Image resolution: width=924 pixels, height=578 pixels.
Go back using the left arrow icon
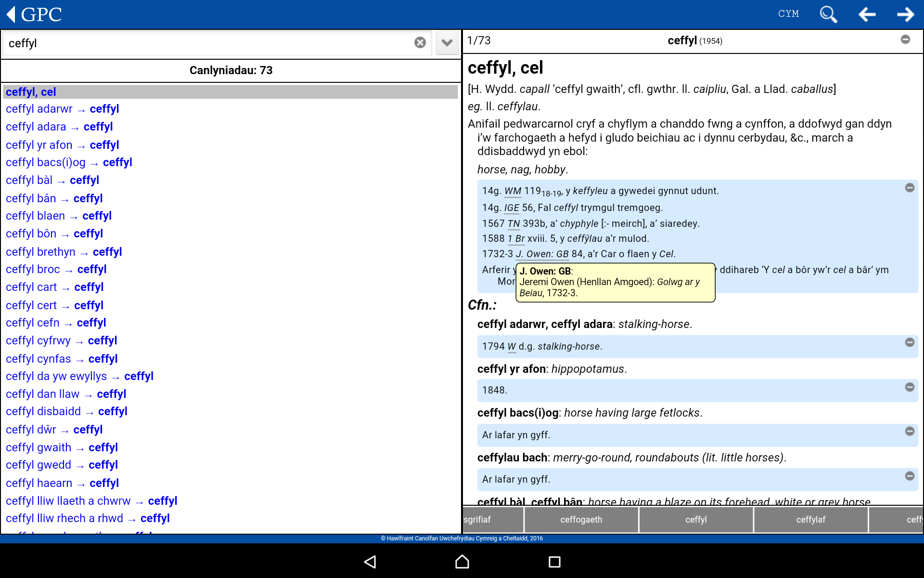click(867, 14)
